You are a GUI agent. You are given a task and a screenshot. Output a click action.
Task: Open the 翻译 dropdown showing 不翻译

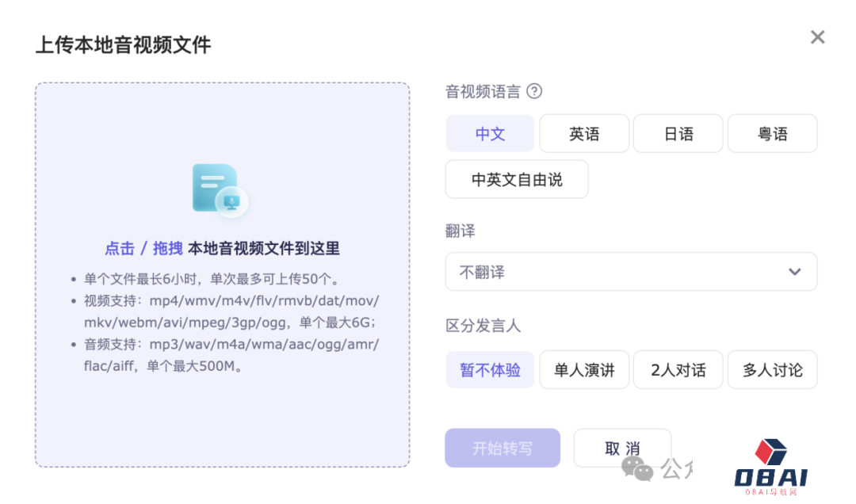tap(618, 272)
